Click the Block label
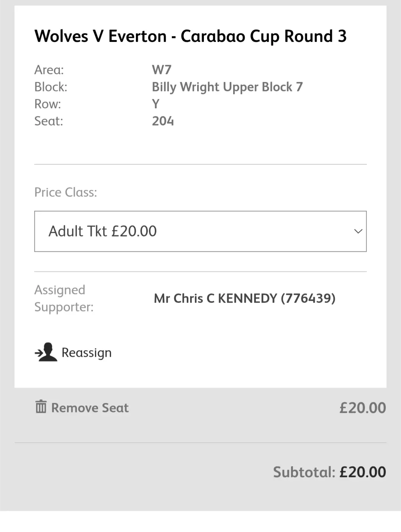 coord(51,87)
